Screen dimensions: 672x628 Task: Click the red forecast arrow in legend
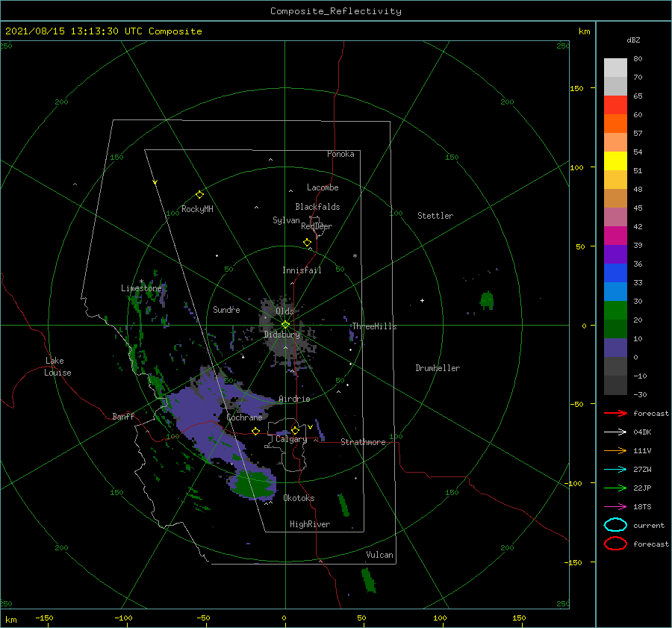(x=615, y=413)
